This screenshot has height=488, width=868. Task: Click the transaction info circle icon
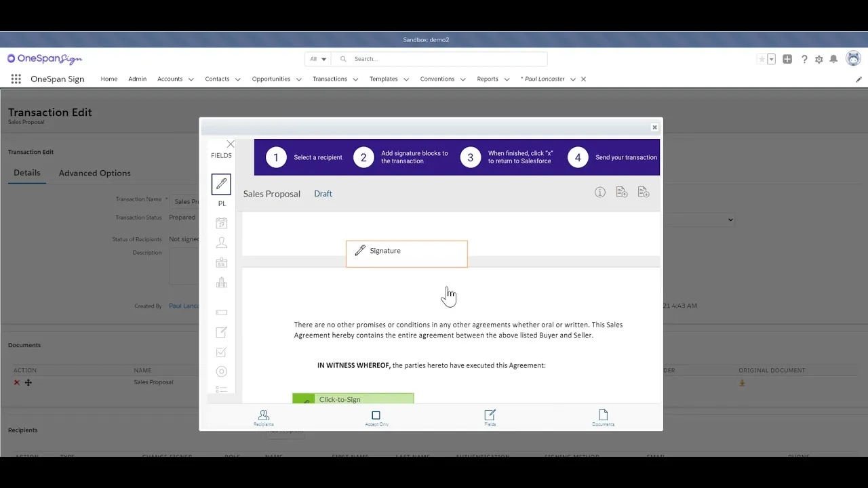tap(599, 192)
